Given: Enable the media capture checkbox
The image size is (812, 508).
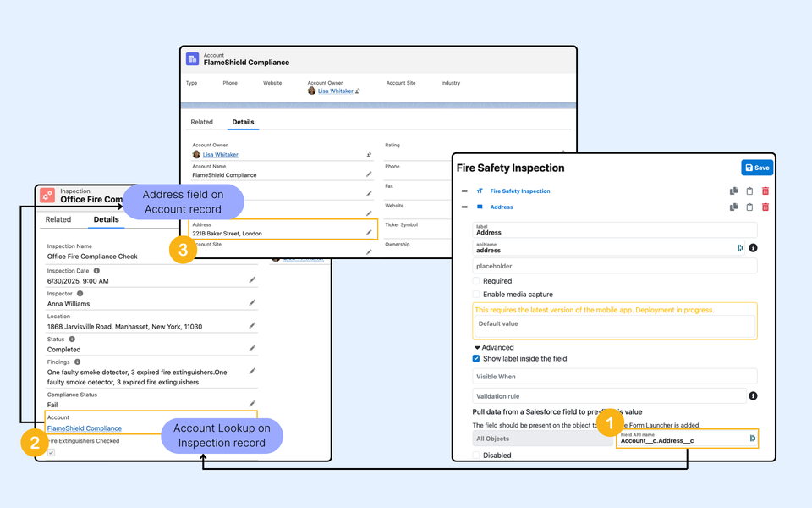Looking at the screenshot, I should (477, 295).
